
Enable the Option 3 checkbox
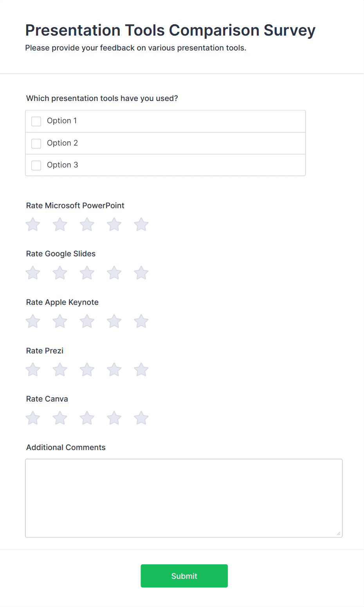point(36,165)
